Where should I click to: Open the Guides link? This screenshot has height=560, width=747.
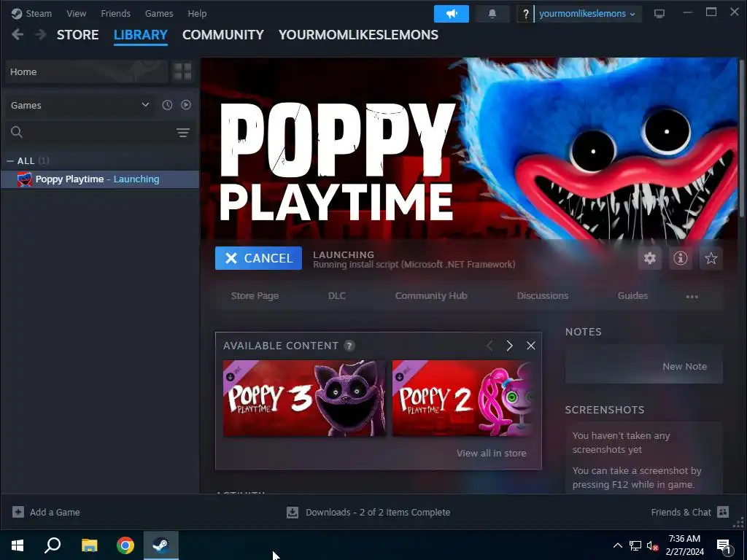click(632, 296)
